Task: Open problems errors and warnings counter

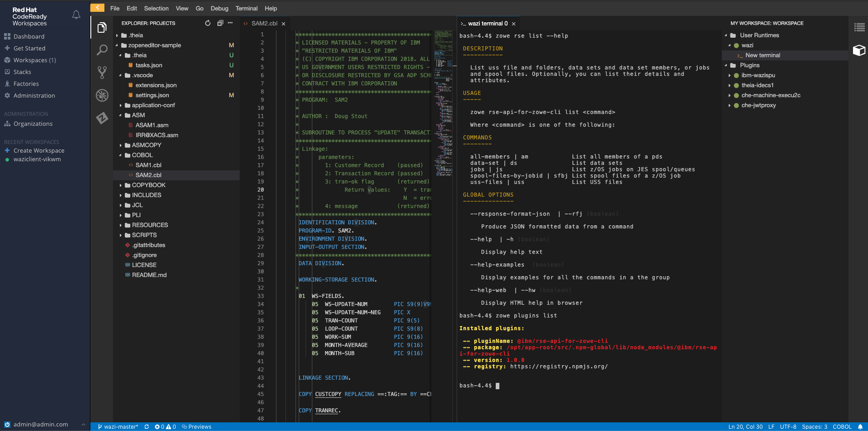Action: [165, 427]
